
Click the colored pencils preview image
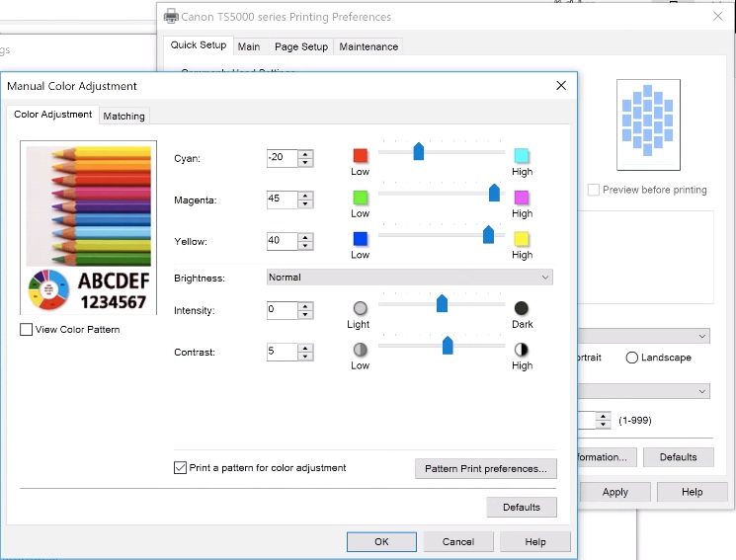pos(88,206)
